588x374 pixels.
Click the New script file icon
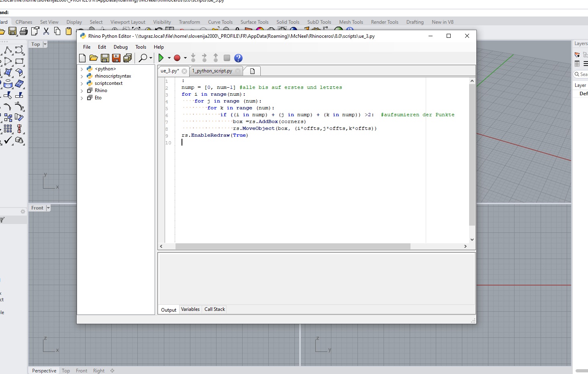(82, 58)
